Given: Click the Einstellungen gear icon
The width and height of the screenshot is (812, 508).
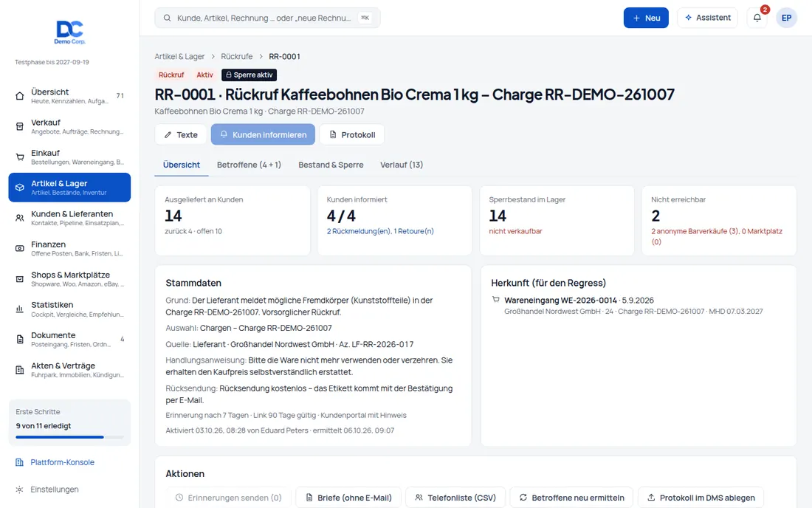Looking at the screenshot, I should [19, 490].
